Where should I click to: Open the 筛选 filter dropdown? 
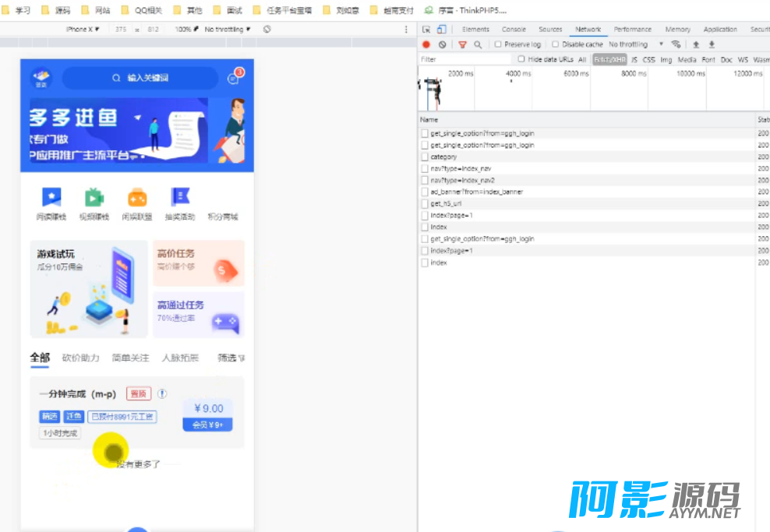pos(231,358)
